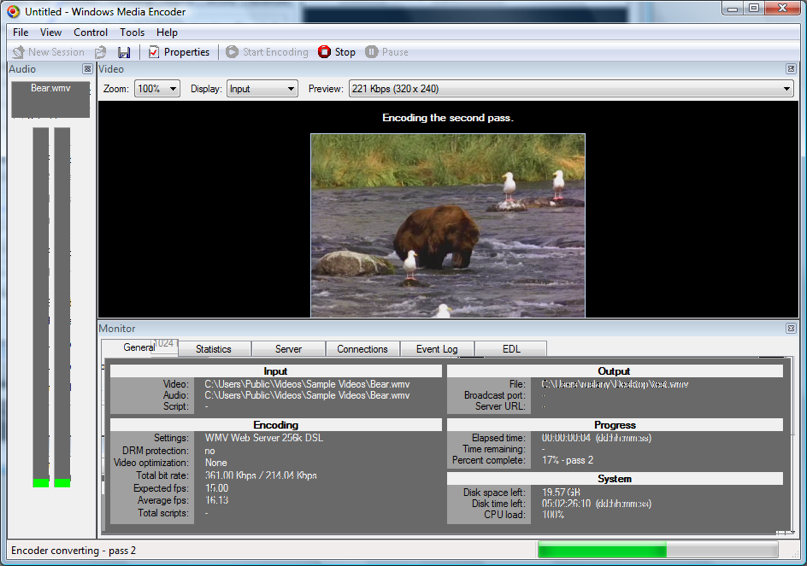Click the Start Encoding text label

pyautogui.click(x=275, y=52)
